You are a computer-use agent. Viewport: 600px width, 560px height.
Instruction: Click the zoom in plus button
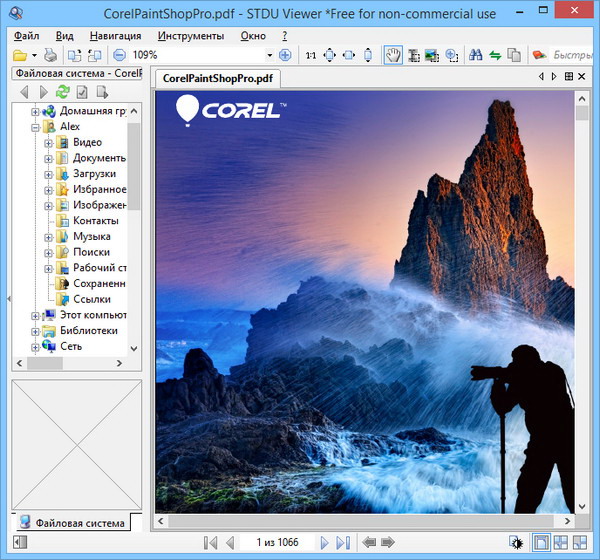285,55
